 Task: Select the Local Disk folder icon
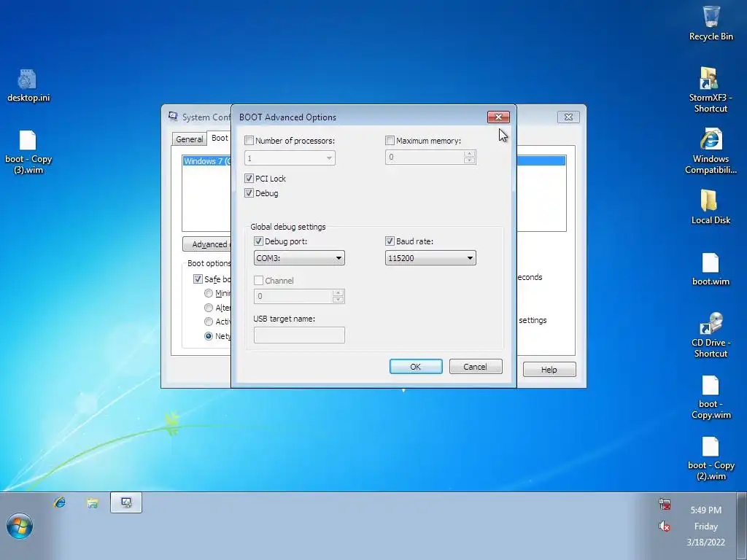tap(711, 206)
